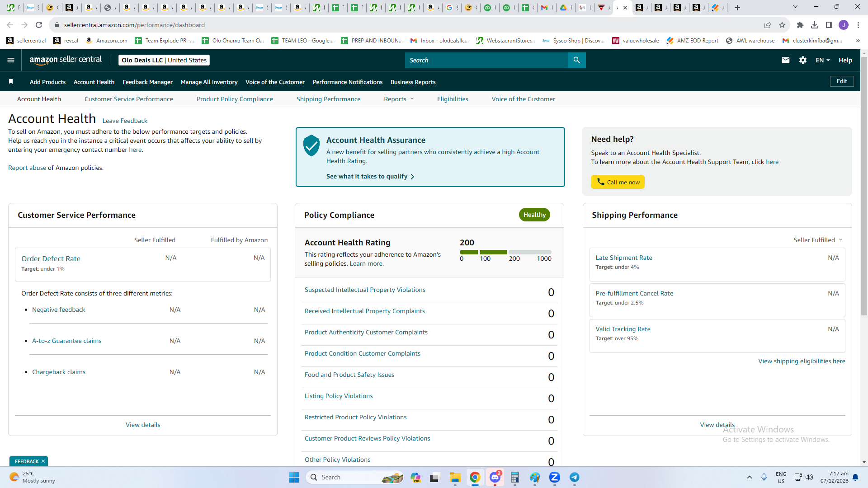Open Chrome profile avatar J
The width and height of the screenshot is (868, 488).
click(x=844, y=25)
